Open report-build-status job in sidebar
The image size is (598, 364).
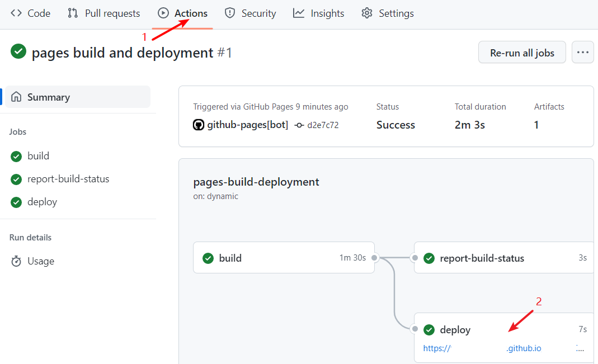click(x=68, y=179)
